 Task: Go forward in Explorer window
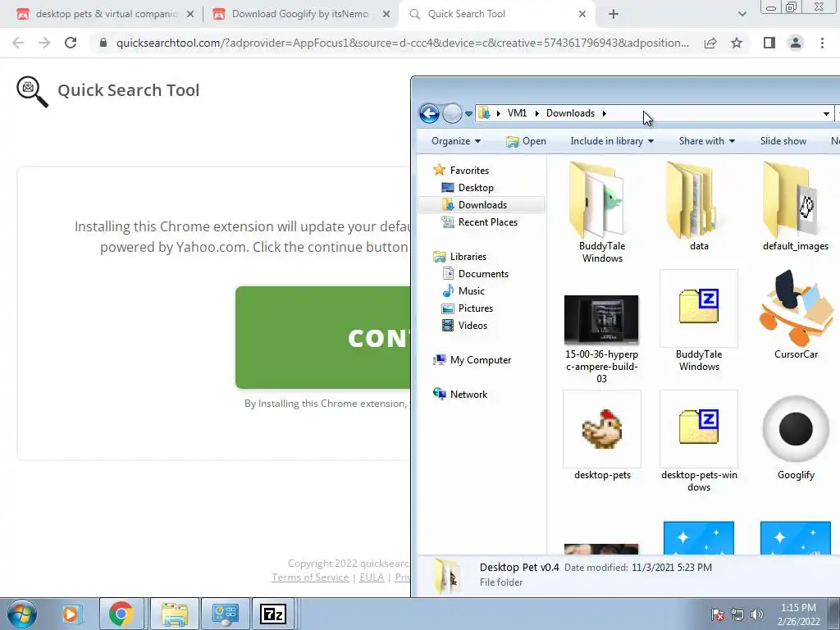click(452, 113)
